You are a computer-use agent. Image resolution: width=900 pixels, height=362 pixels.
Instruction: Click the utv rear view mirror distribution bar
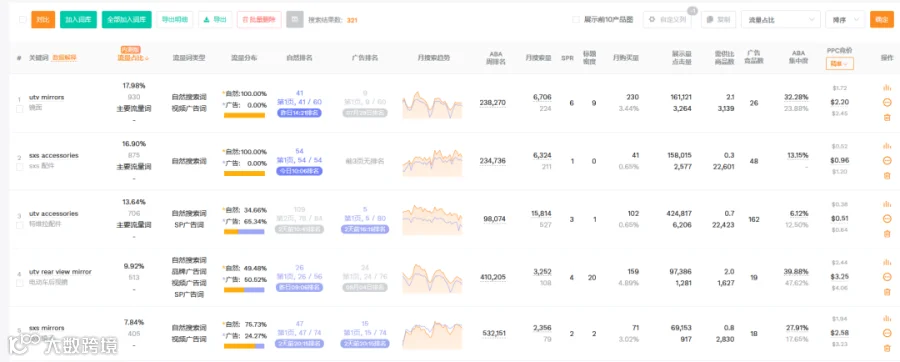click(x=245, y=290)
